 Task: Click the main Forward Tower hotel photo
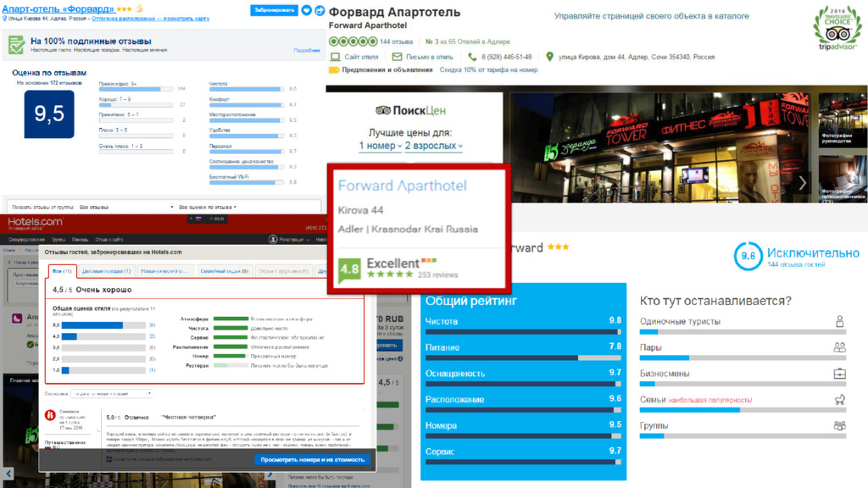coord(662,147)
